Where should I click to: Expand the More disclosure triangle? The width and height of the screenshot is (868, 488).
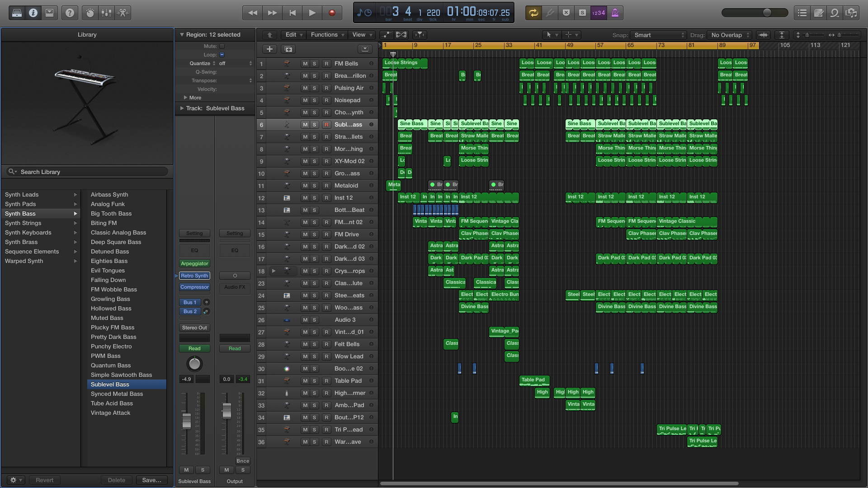coord(185,98)
